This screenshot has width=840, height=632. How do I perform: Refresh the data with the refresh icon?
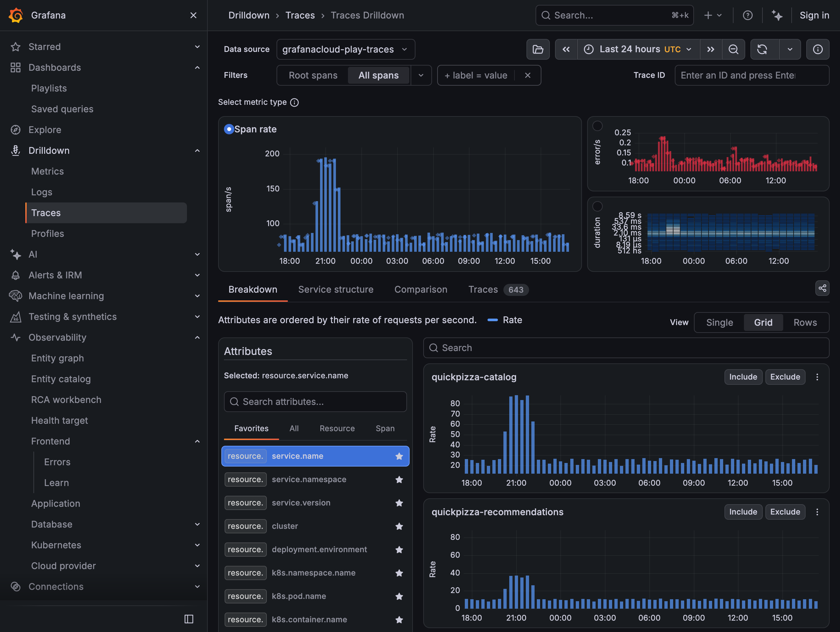pos(762,49)
